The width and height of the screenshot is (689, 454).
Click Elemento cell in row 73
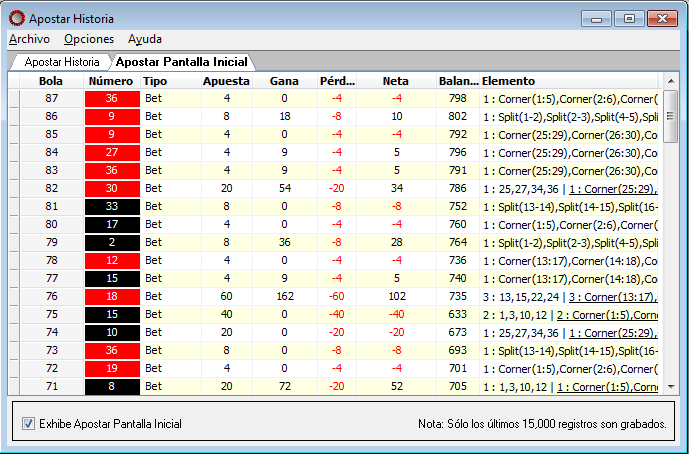(x=570, y=350)
